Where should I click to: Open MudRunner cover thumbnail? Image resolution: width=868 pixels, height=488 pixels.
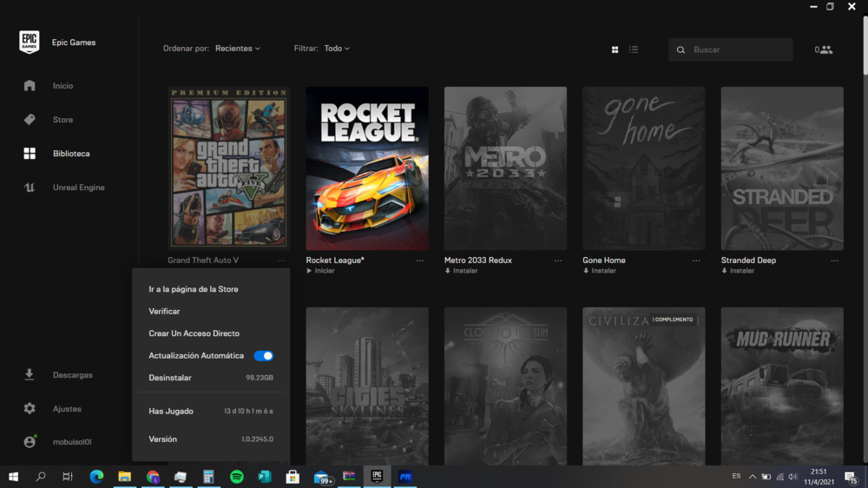pos(782,386)
